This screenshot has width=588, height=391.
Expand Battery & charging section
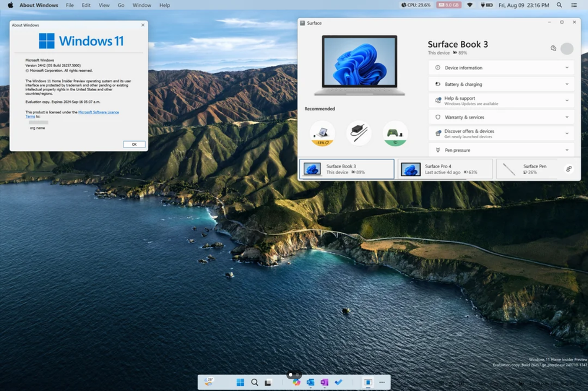[501, 84]
